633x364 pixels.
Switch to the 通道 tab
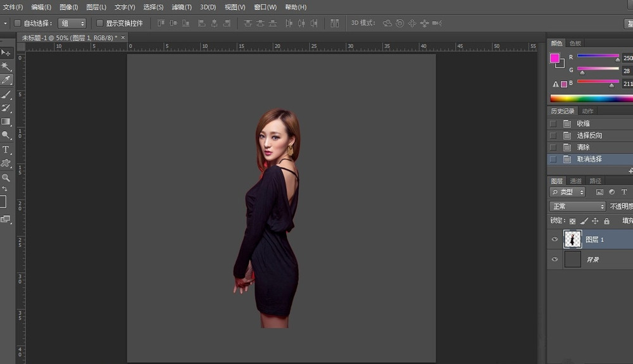tap(575, 181)
